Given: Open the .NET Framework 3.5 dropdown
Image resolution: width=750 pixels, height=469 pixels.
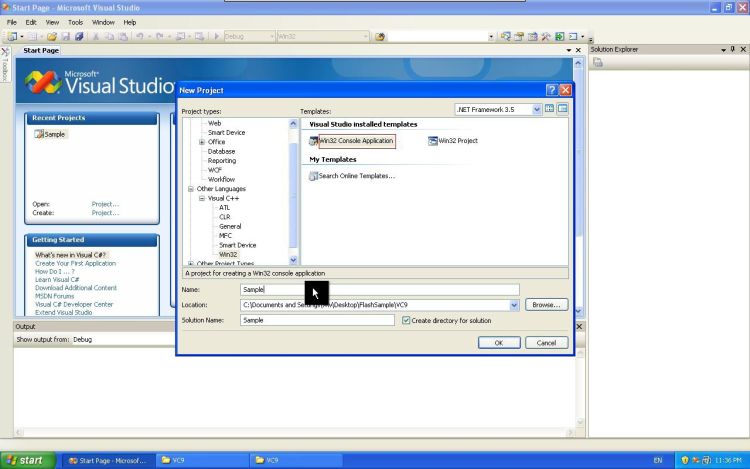Looking at the screenshot, I should click(x=536, y=109).
